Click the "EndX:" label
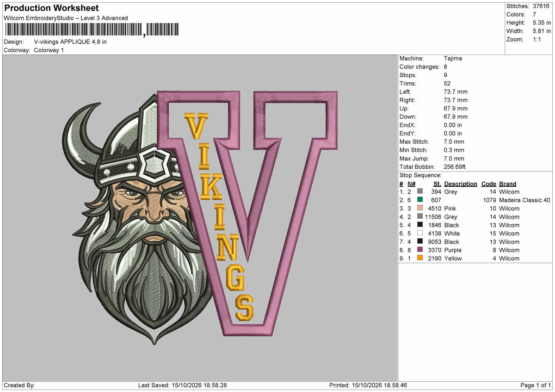 pyautogui.click(x=408, y=125)
